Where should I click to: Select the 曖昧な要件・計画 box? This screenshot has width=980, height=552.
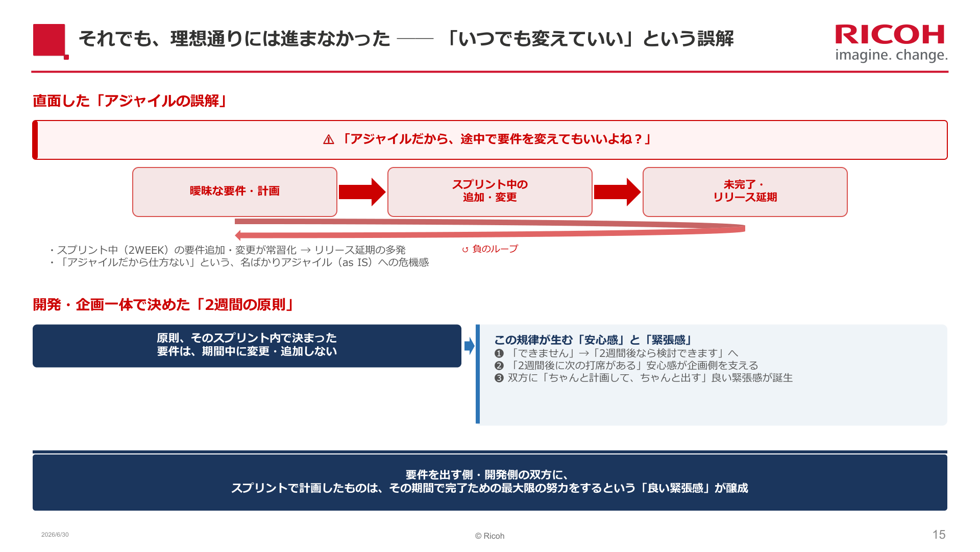coord(235,192)
